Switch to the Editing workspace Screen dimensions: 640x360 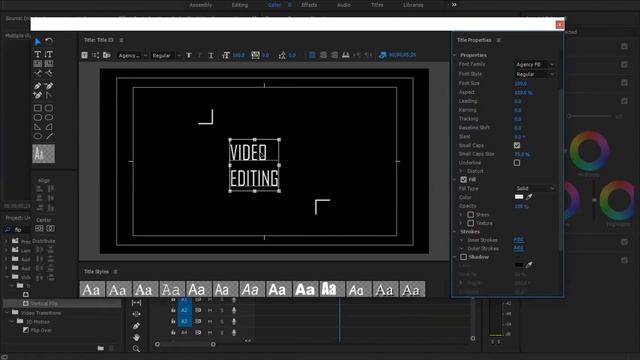tap(240, 5)
